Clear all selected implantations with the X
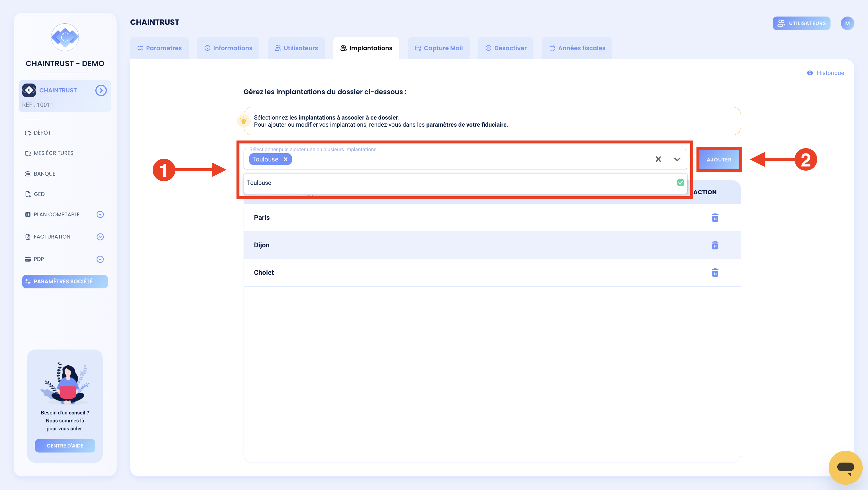 click(658, 159)
